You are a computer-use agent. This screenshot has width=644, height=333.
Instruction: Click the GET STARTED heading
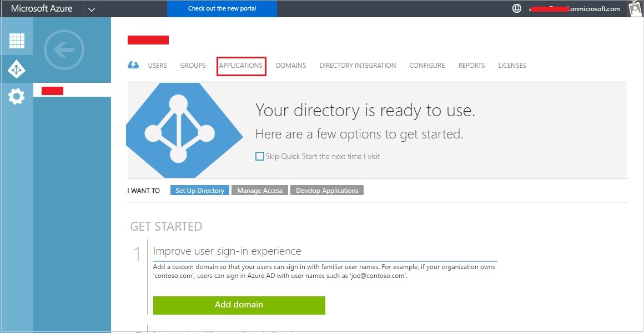167,226
